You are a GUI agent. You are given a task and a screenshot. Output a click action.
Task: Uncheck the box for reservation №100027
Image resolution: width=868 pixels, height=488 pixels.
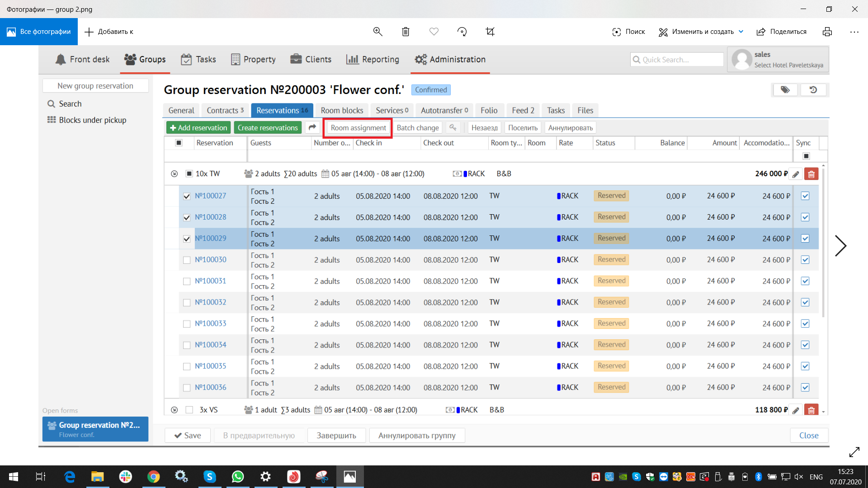187,196
